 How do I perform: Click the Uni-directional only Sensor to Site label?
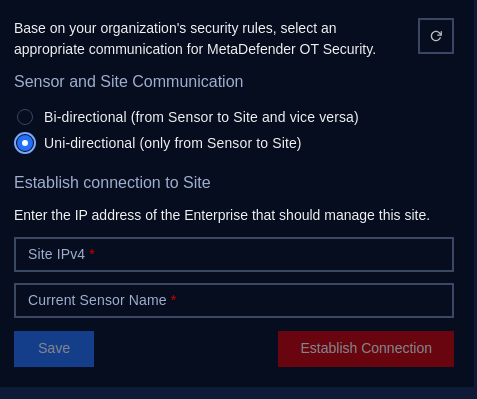[x=173, y=143]
